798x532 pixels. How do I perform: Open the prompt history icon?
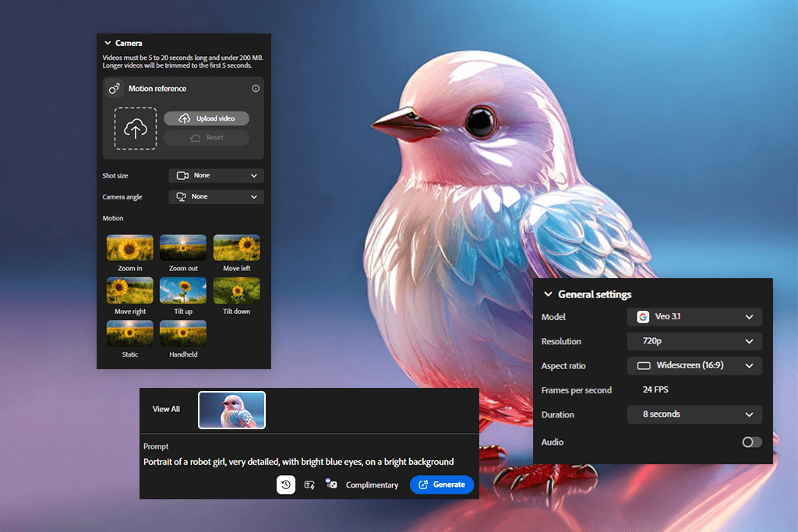coord(286,484)
